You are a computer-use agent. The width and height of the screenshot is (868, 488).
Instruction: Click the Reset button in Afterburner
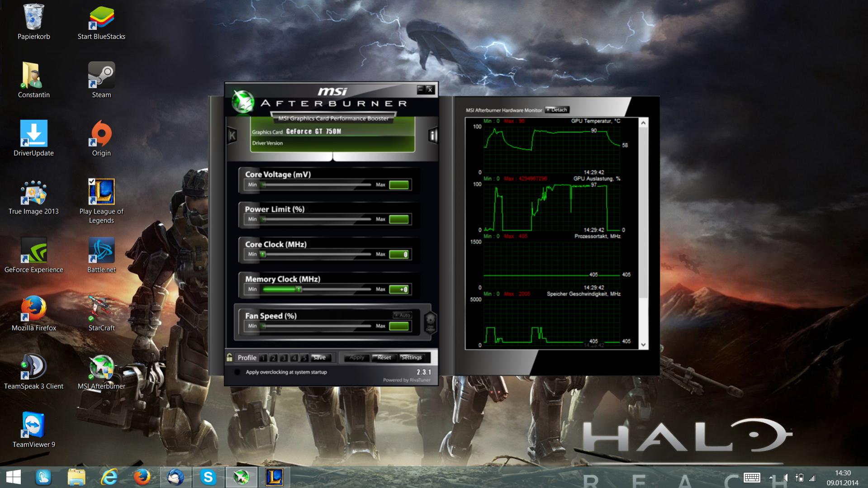[384, 358]
